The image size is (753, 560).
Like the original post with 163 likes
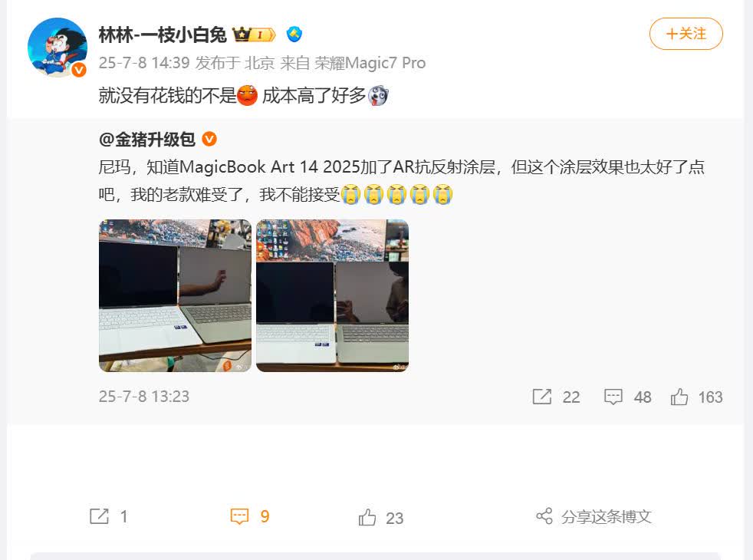679,397
